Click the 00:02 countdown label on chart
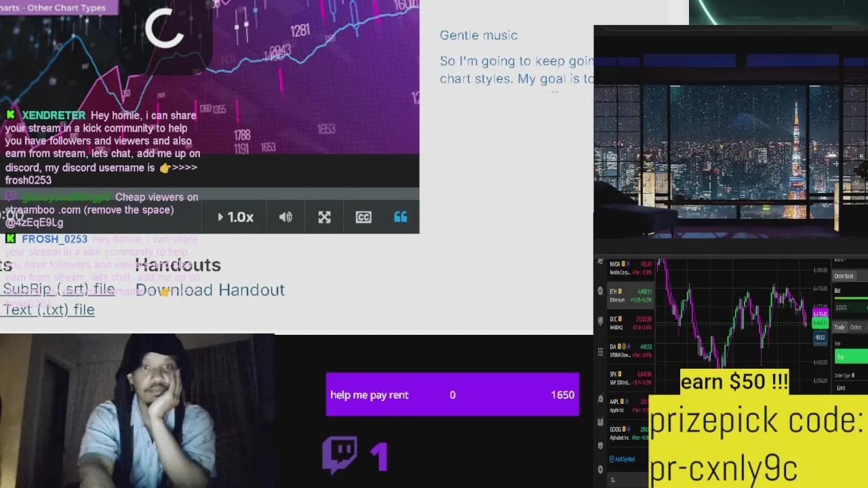The width and height of the screenshot is (868, 488). (x=820, y=337)
